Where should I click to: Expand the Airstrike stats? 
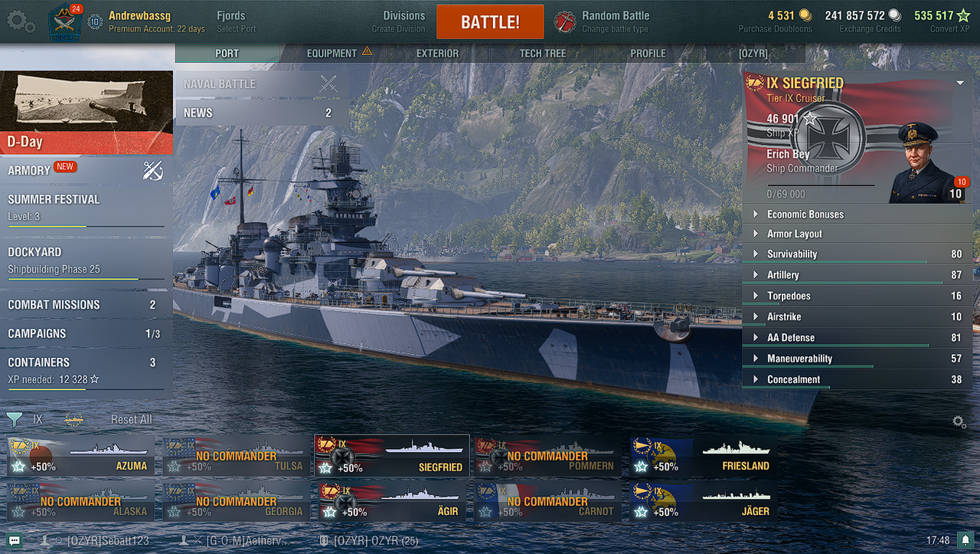857,316
